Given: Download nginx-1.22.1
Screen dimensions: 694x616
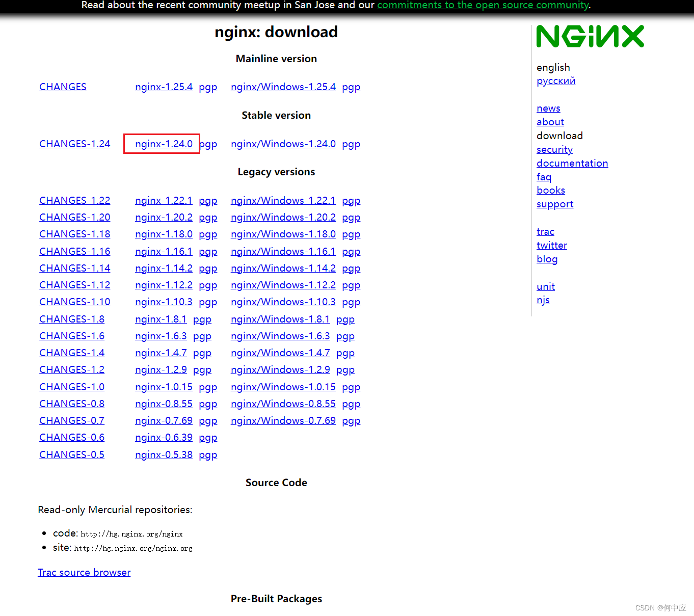Looking at the screenshot, I should [164, 201].
